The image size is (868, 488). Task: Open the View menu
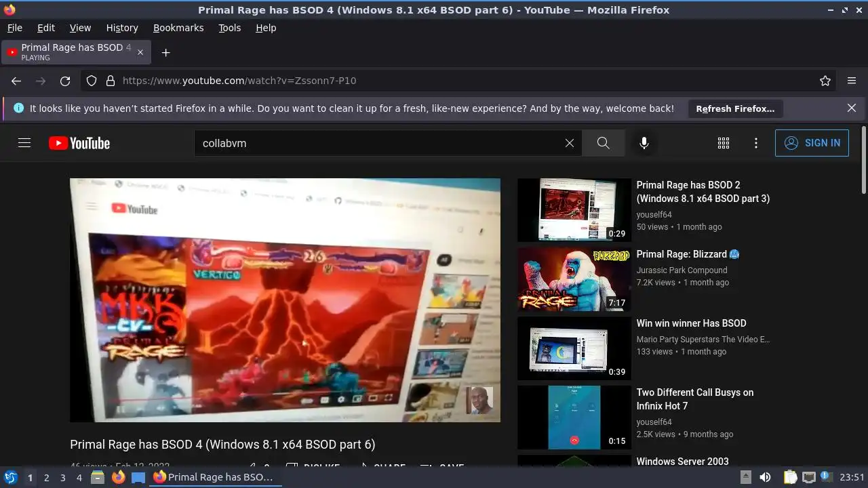tap(80, 28)
